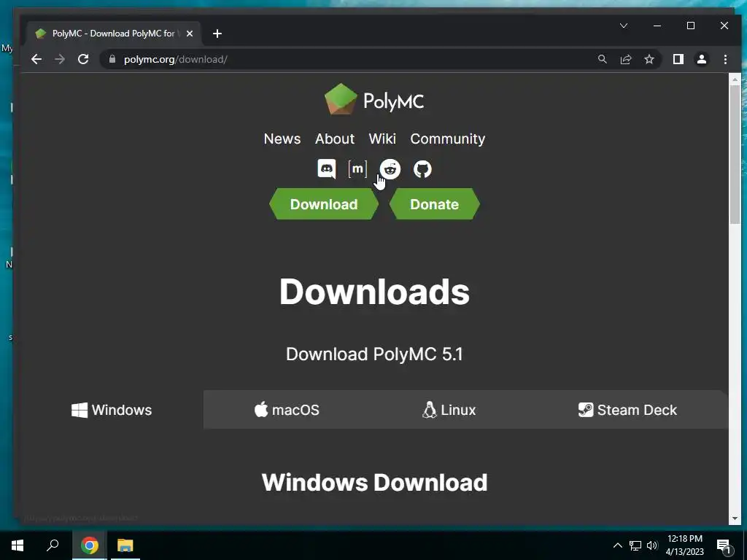Open the Reddit community icon

[x=390, y=169]
